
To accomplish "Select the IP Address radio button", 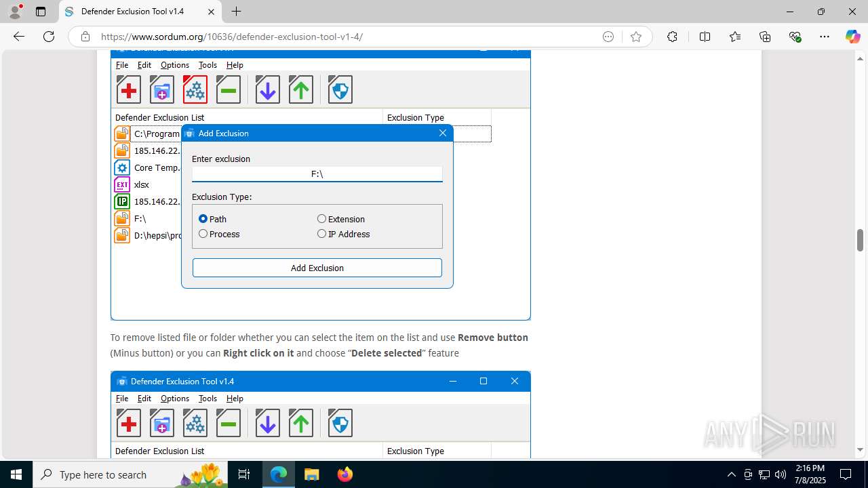I will 322,234.
